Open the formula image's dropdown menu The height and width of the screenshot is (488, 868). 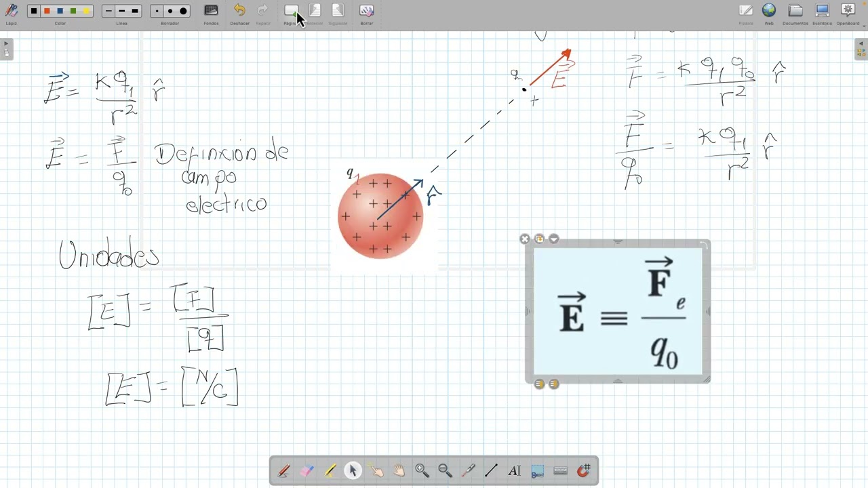(554, 239)
